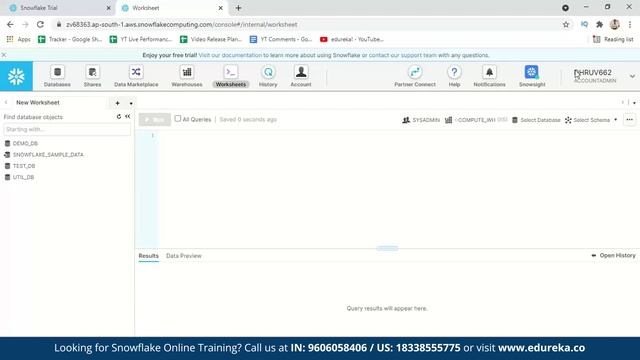Switch to Data Preview tab

184,256
